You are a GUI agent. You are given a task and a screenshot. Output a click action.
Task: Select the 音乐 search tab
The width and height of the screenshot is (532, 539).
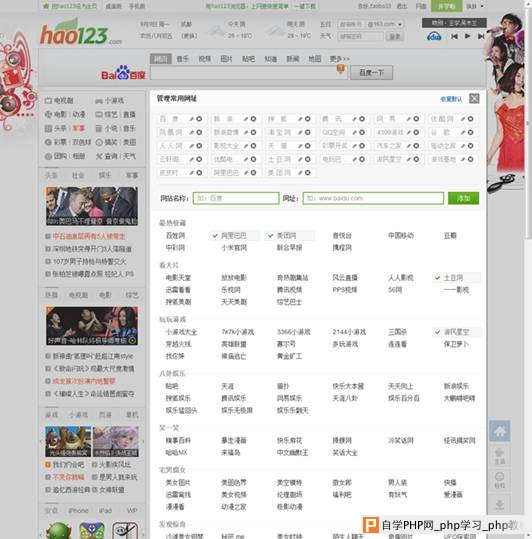[182, 59]
